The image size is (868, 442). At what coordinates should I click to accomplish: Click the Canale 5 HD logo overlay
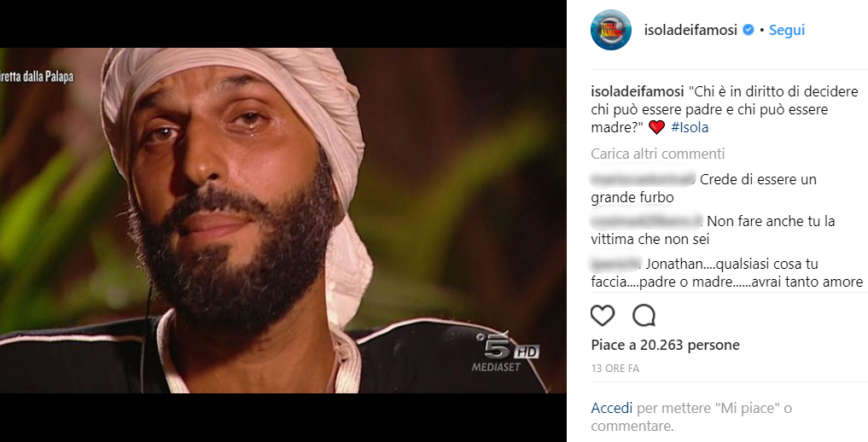(x=507, y=346)
